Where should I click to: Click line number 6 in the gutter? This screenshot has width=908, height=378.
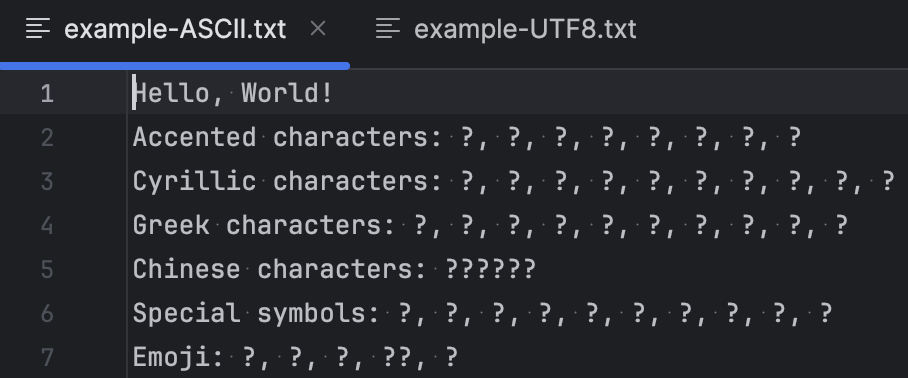(47, 314)
